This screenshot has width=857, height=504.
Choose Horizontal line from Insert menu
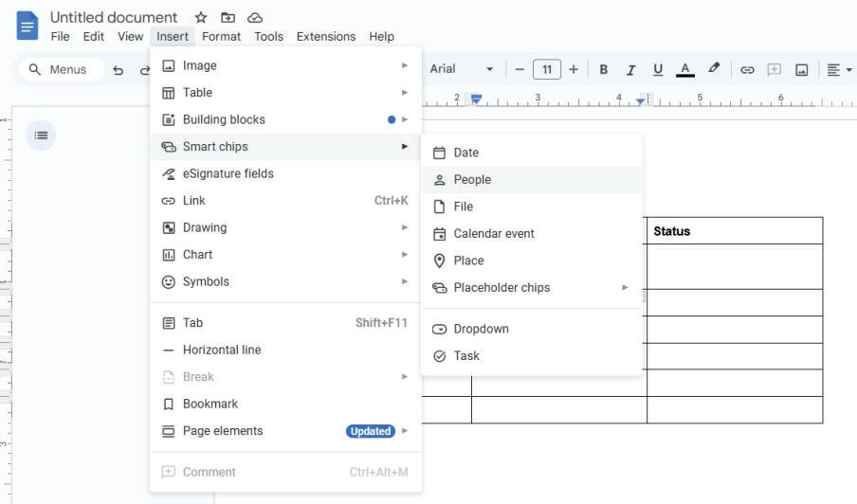click(222, 351)
